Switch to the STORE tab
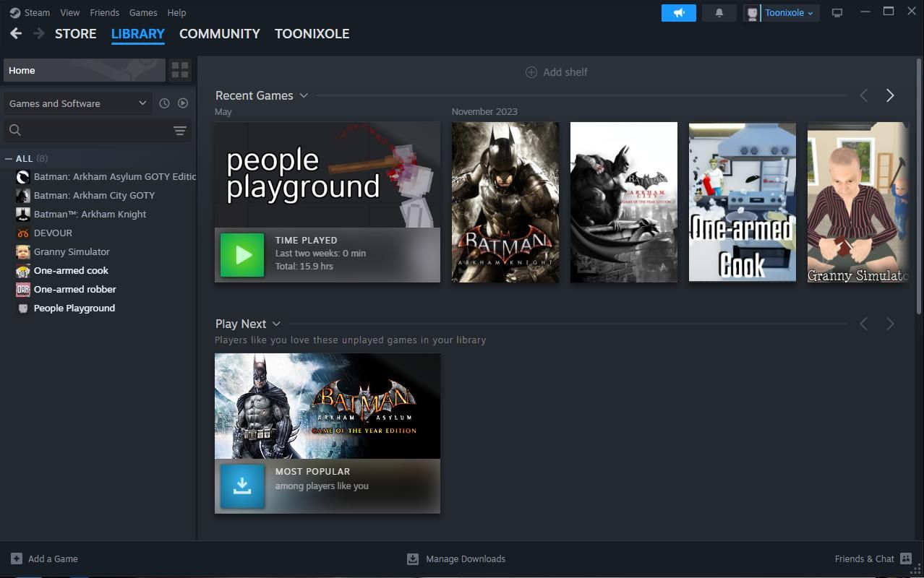The image size is (924, 578). coord(76,33)
